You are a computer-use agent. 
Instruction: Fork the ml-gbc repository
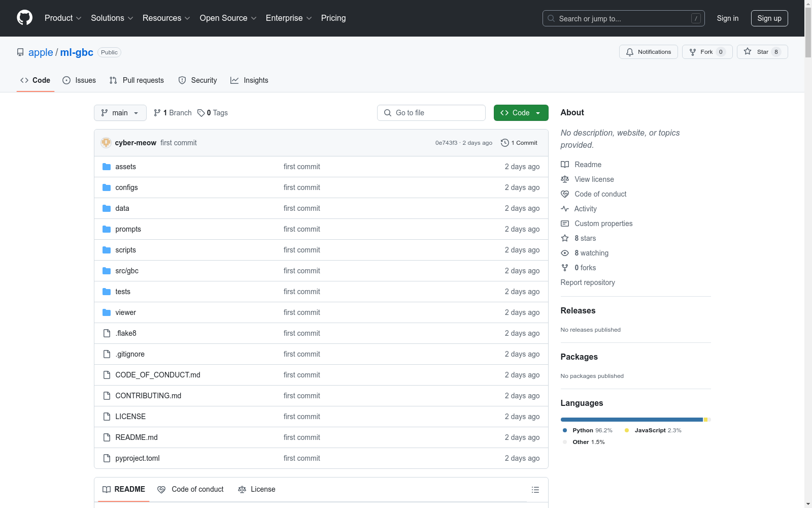(707, 52)
